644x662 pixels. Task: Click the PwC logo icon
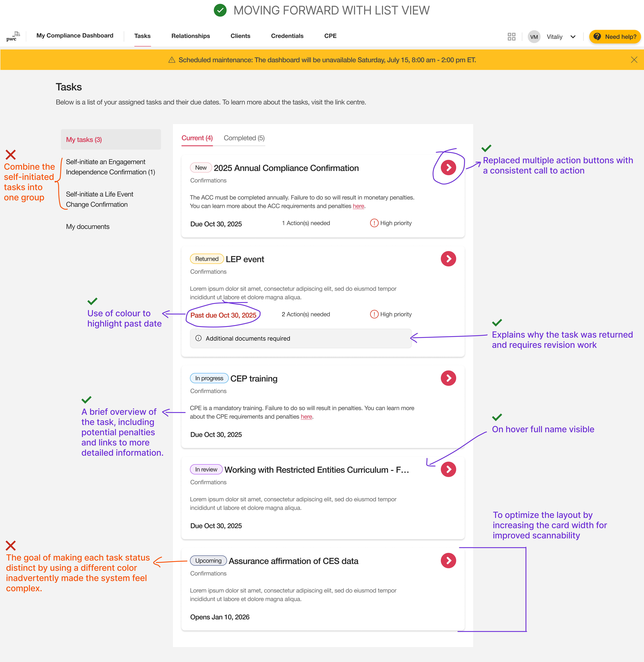[13, 36]
